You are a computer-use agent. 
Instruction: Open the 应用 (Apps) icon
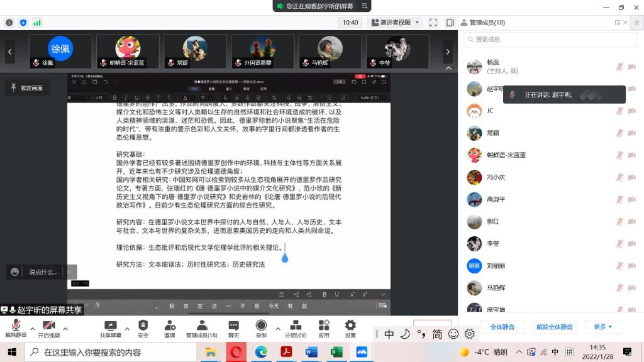(324, 326)
